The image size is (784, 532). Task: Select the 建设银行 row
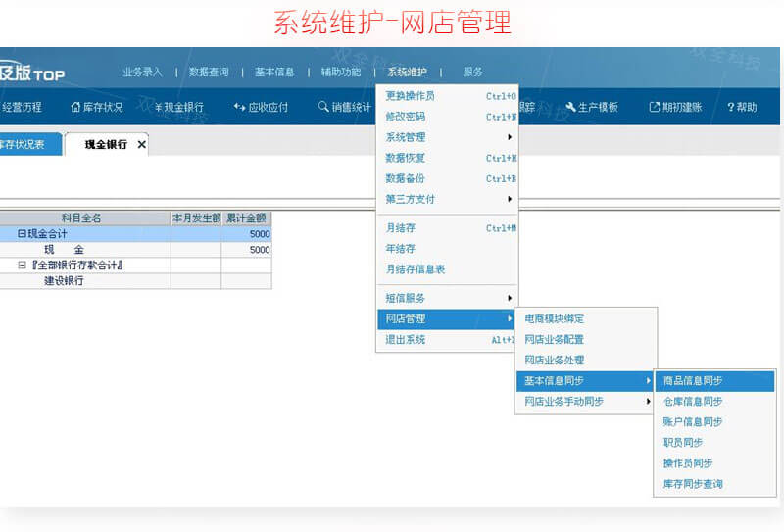(x=135, y=281)
